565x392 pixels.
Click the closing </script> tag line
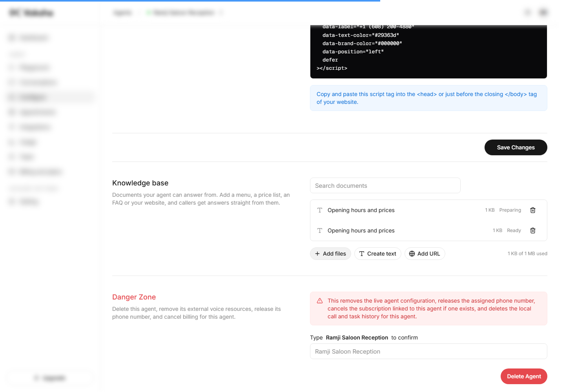click(332, 68)
